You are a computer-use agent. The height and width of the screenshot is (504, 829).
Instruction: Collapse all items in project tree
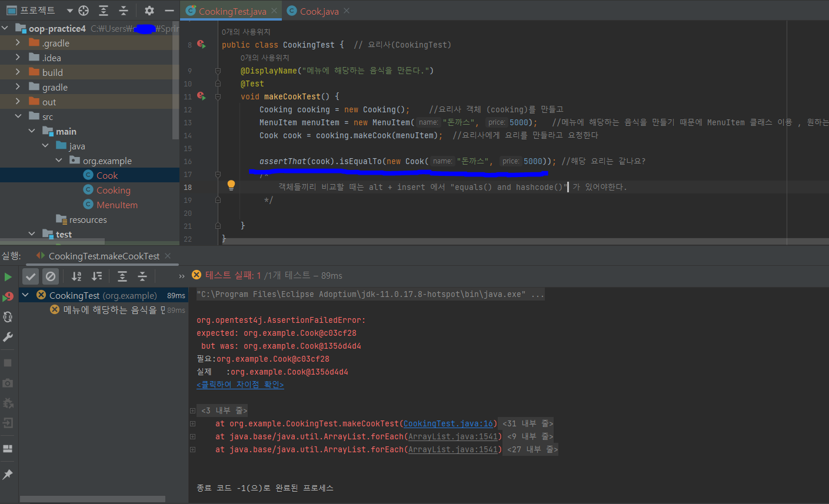[123, 11]
